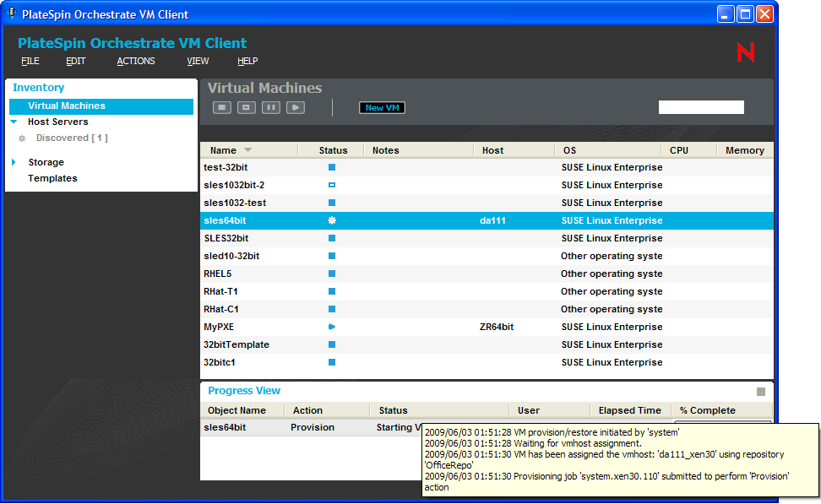Open the HELP menu
Image resolution: width=821 pixels, height=504 pixels.
[x=247, y=62]
